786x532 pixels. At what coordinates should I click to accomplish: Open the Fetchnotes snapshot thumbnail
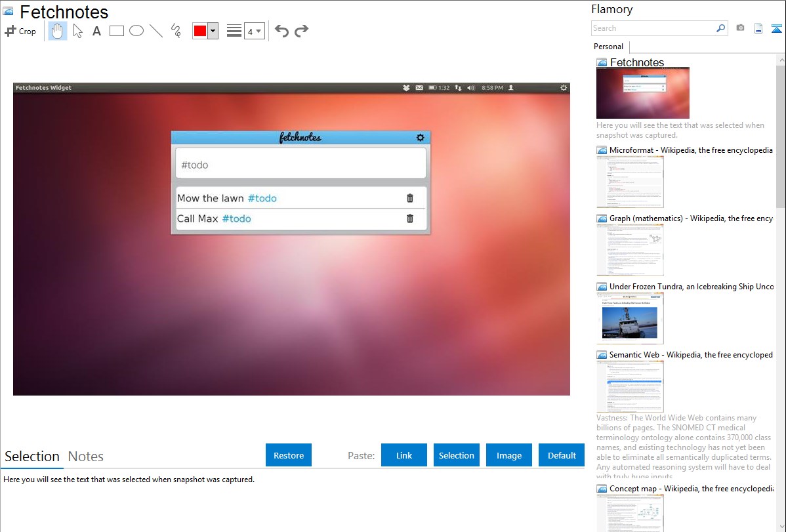pyautogui.click(x=642, y=92)
